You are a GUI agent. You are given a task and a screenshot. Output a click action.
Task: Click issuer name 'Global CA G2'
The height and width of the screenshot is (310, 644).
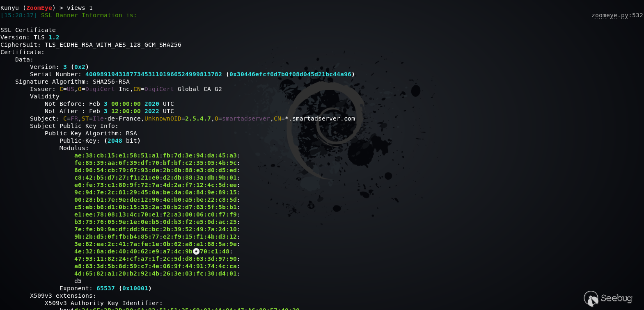200,89
